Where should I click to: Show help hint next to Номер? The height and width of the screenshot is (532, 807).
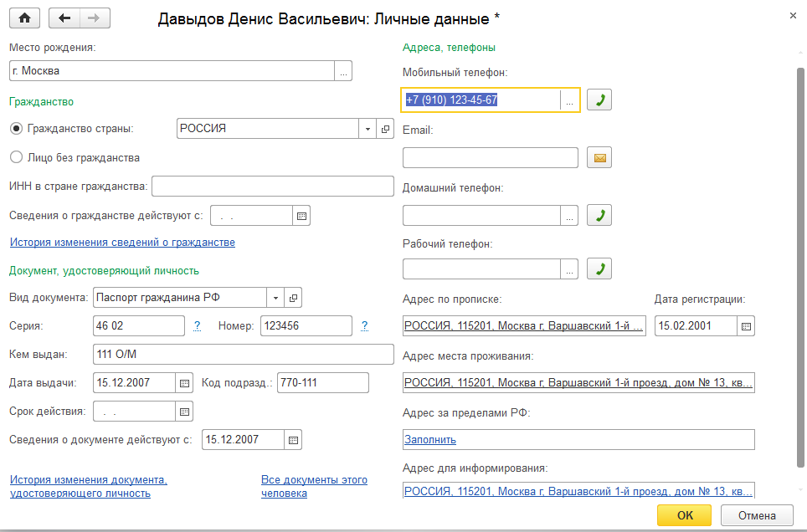364,325
